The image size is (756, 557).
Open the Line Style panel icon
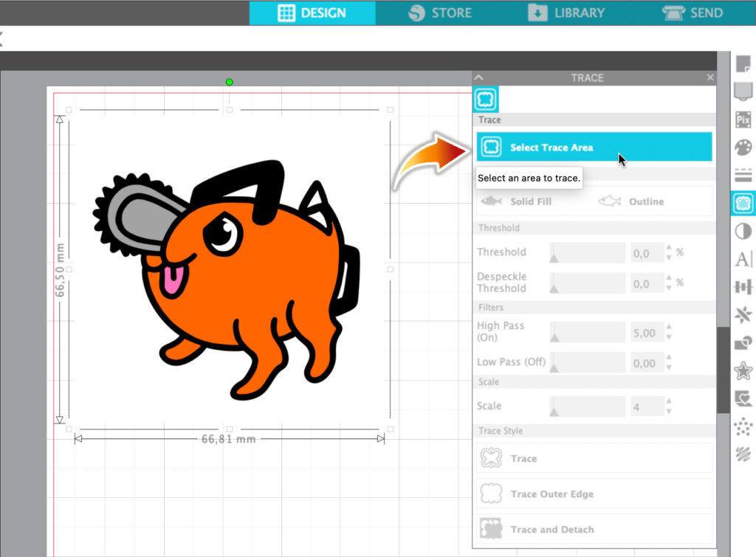point(743,176)
